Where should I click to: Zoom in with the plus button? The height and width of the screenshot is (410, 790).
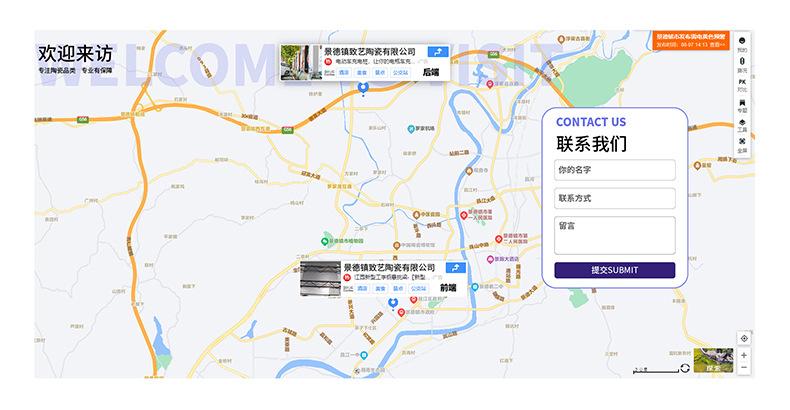pyautogui.click(x=744, y=356)
